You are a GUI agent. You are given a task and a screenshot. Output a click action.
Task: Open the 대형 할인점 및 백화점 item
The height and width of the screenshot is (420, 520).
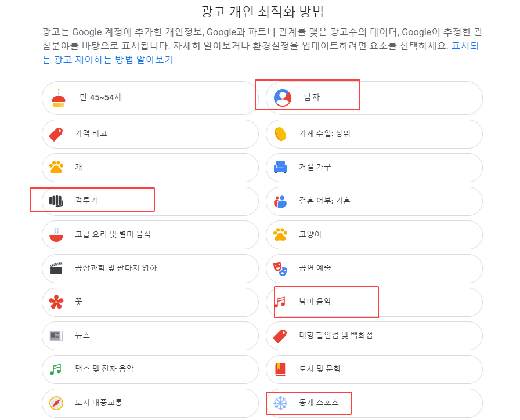(x=374, y=336)
